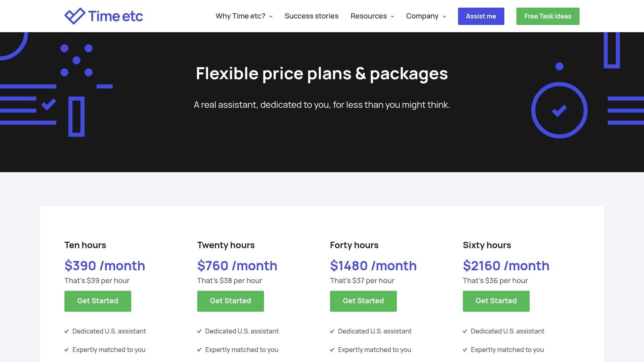Click the $1480 /month price text
The height and width of the screenshot is (362, 644).
[x=373, y=265]
